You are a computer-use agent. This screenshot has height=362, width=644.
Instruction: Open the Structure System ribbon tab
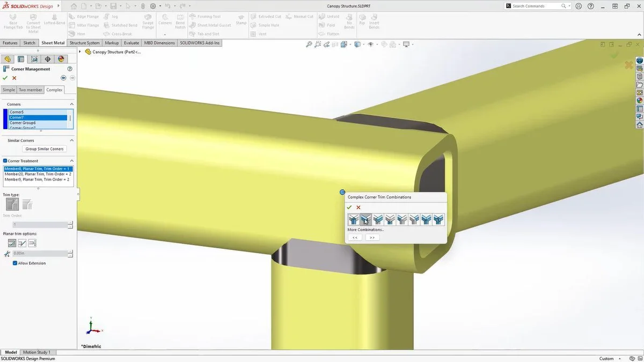tap(84, 43)
